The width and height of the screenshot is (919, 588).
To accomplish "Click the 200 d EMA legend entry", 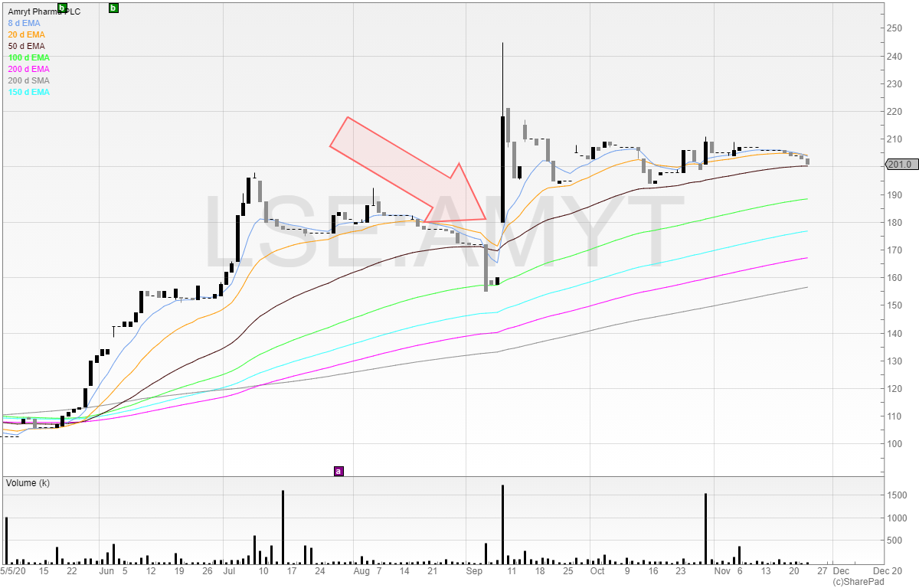I will pyautogui.click(x=28, y=69).
